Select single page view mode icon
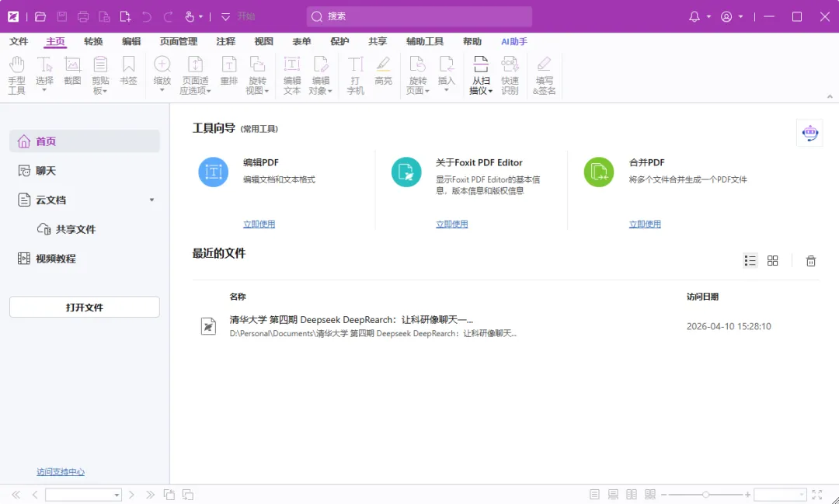Viewport: 839px width, 504px height. pyautogui.click(x=594, y=495)
